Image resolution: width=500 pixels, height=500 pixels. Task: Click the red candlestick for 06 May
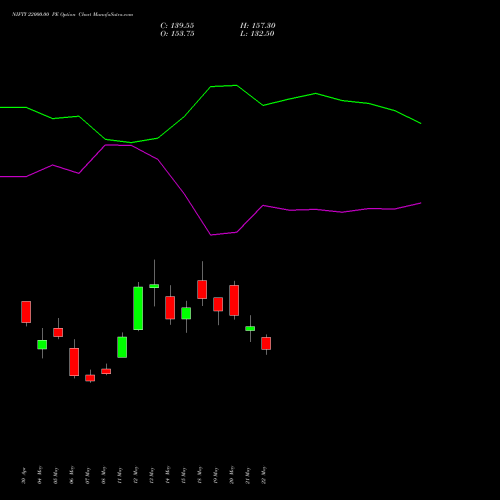[74, 362]
